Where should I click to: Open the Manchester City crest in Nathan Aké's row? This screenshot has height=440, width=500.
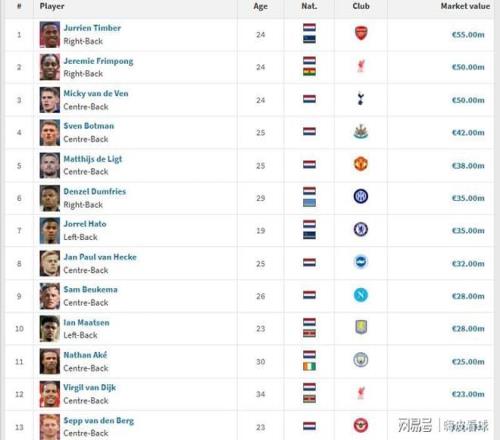coord(361,360)
